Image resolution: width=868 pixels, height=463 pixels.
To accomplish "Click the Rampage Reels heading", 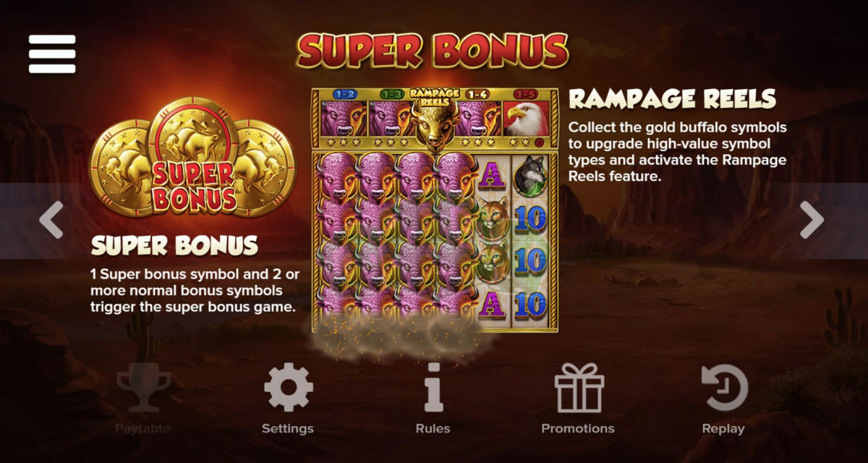I will tap(672, 99).
